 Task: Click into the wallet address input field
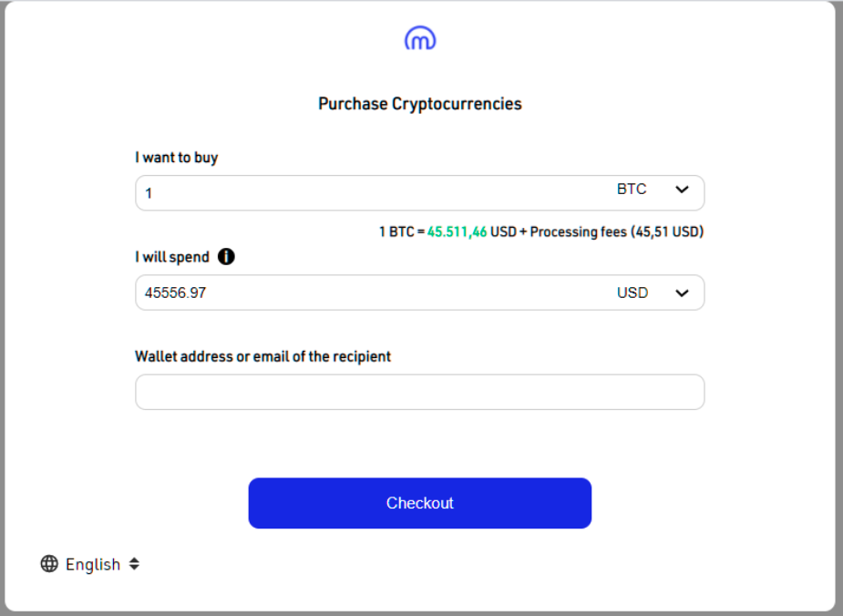click(x=419, y=392)
